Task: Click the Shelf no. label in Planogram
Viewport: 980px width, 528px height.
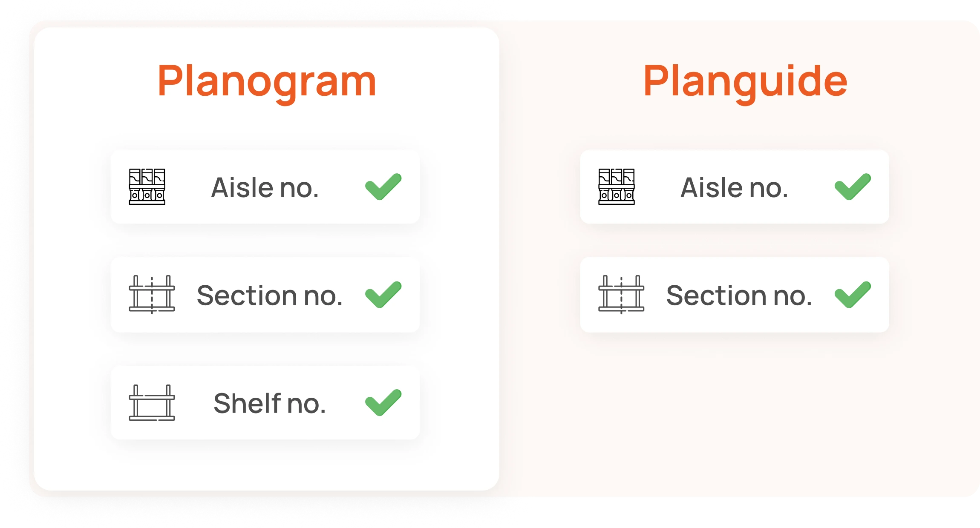Action: pos(270,403)
